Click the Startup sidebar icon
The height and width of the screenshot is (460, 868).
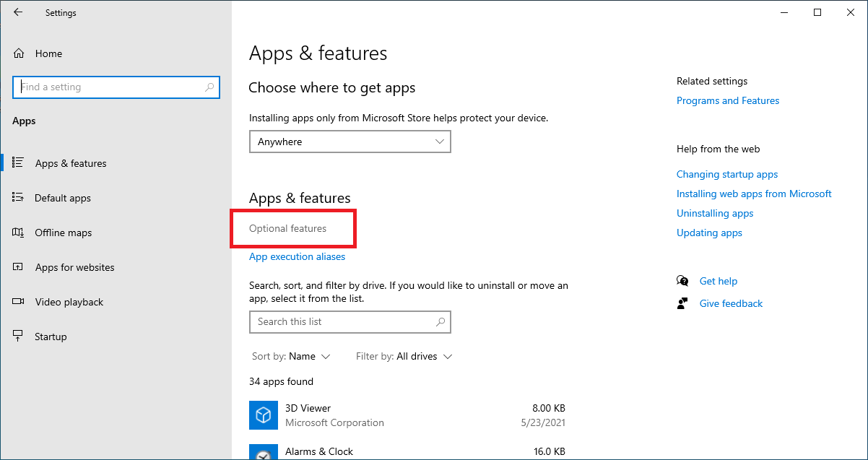coord(19,337)
